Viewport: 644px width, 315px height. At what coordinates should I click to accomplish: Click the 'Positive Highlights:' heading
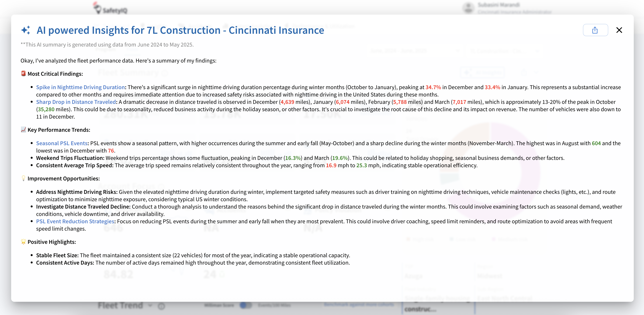52,242
